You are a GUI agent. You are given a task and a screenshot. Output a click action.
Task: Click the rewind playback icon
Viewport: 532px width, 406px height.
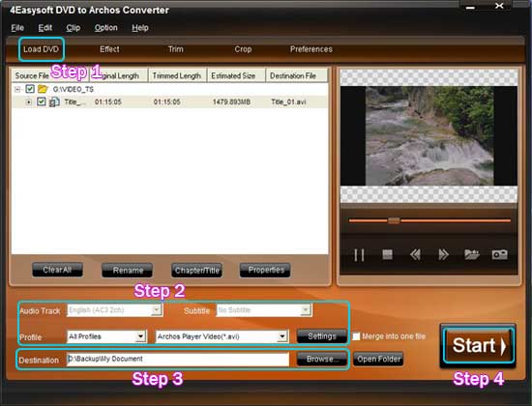pyautogui.click(x=415, y=254)
